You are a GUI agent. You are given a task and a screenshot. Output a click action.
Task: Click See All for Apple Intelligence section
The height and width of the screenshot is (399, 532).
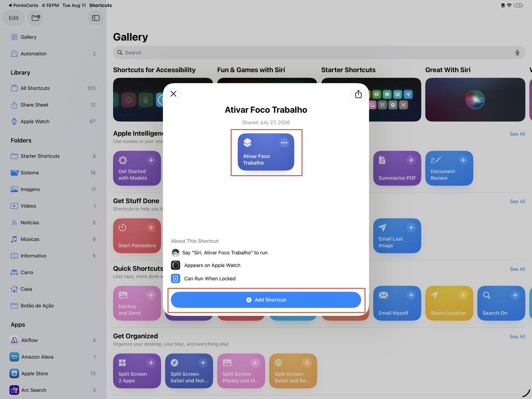[x=517, y=134]
